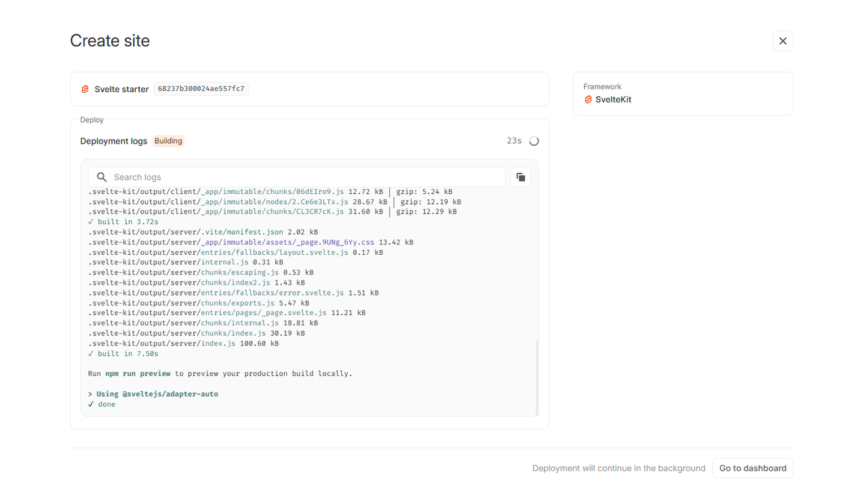Go to dashboard
The width and height of the screenshot is (868, 488).
(x=752, y=468)
